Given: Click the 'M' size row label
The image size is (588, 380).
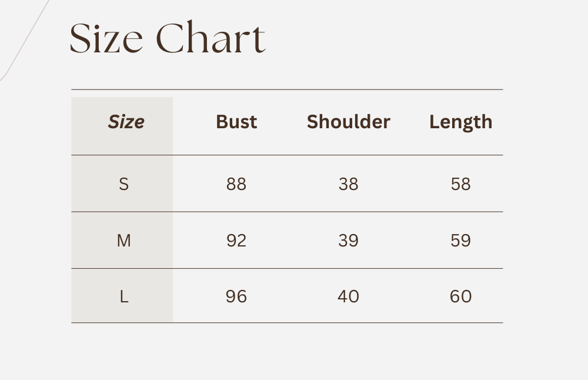Looking at the screenshot, I should [123, 241].
